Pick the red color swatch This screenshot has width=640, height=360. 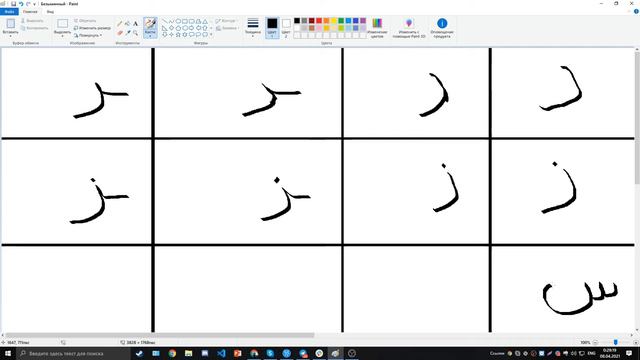pyautogui.click(x=319, y=21)
